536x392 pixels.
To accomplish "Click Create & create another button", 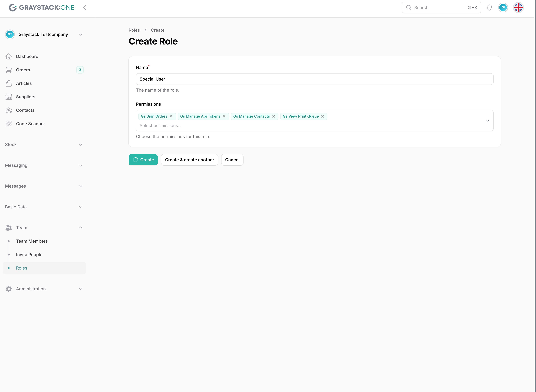I will tap(189, 160).
